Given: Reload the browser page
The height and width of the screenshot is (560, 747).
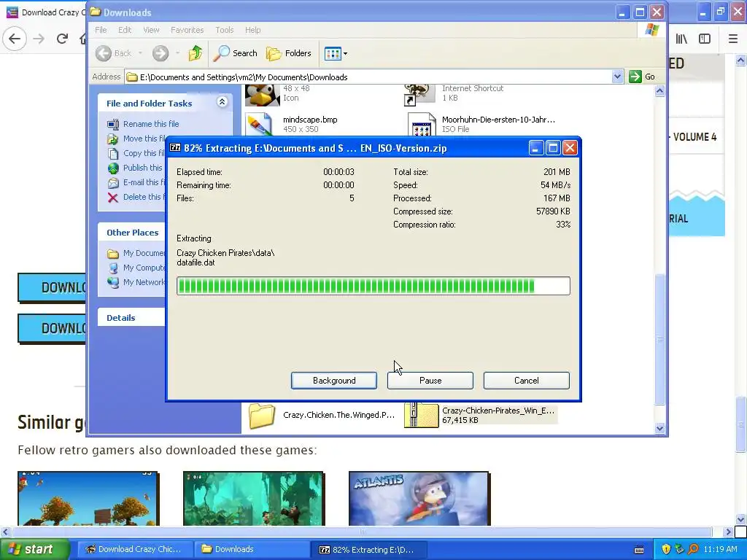Looking at the screenshot, I should 62,39.
